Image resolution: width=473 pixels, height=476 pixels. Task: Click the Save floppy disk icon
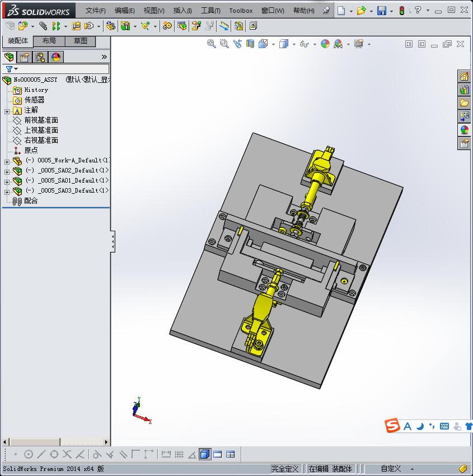pyautogui.click(x=381, y=11)
